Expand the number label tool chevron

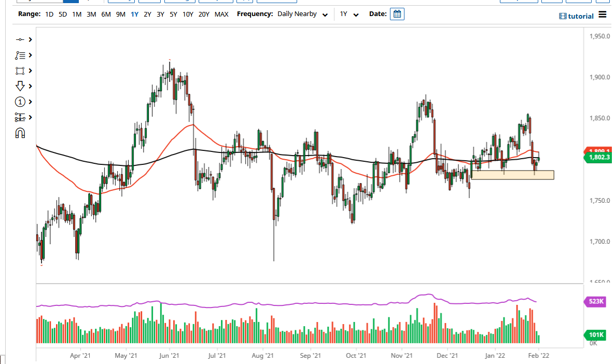pyautogui.click(x=30, y=102)
